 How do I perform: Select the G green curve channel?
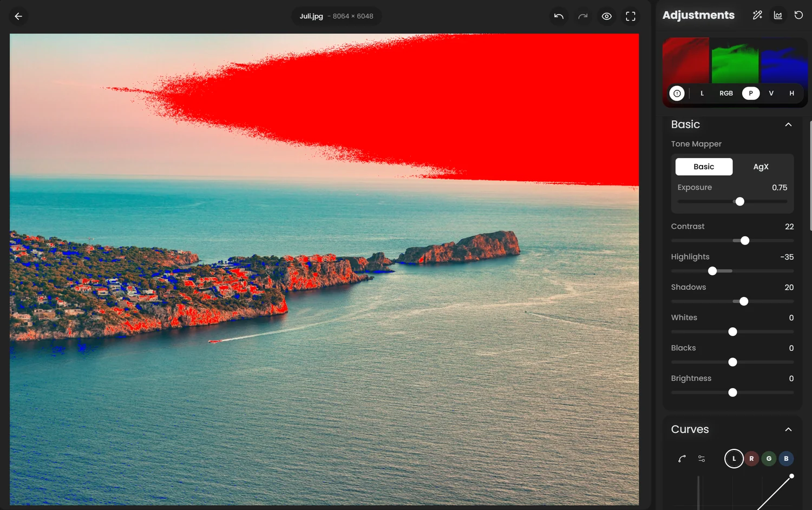tap(769, 459)
